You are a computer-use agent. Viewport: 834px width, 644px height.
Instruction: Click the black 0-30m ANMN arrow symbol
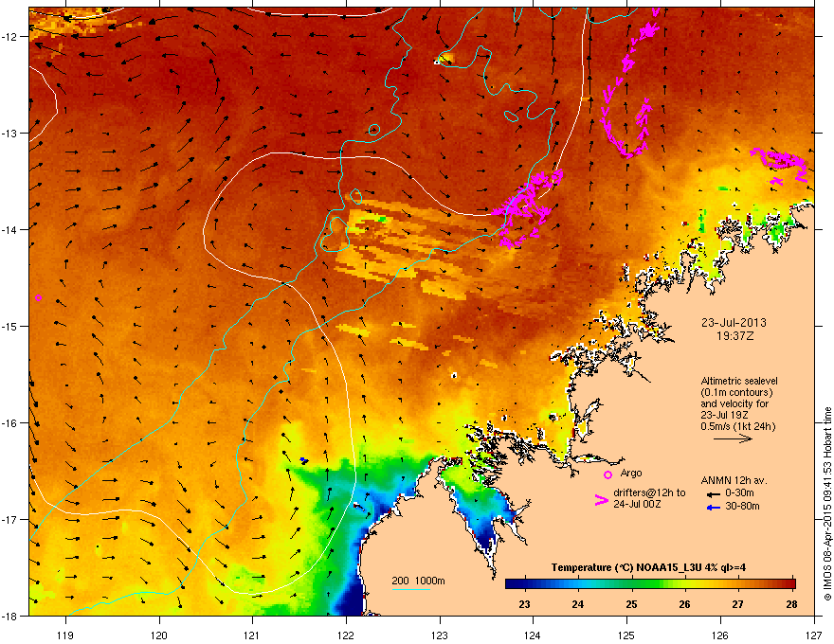click(714, 494)
